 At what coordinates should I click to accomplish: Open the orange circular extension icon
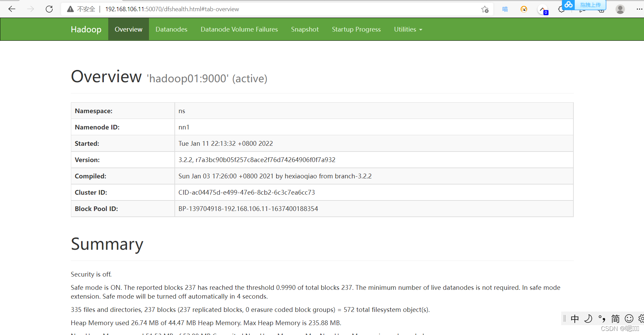click(524, 9)
